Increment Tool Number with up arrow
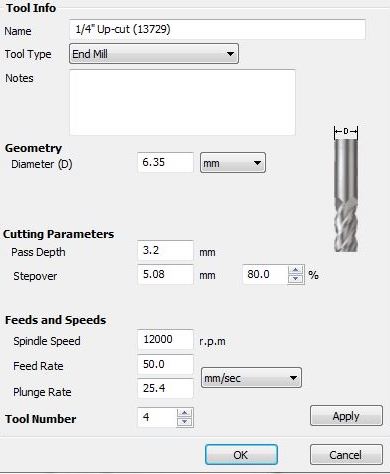Image resolution: width=390 pixels, height=474 pixels. coord(184,413)
